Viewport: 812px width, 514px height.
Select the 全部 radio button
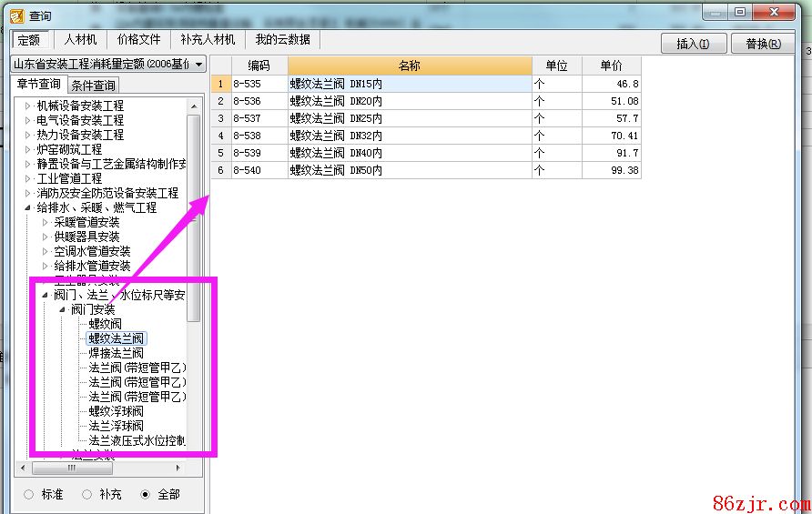(145, 494)
